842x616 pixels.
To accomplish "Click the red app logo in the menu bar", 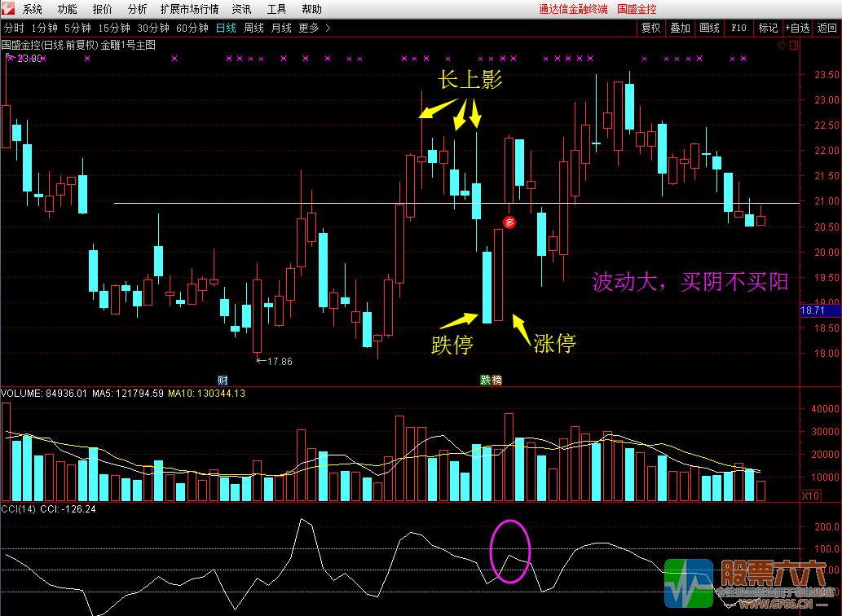I will 8,9.
